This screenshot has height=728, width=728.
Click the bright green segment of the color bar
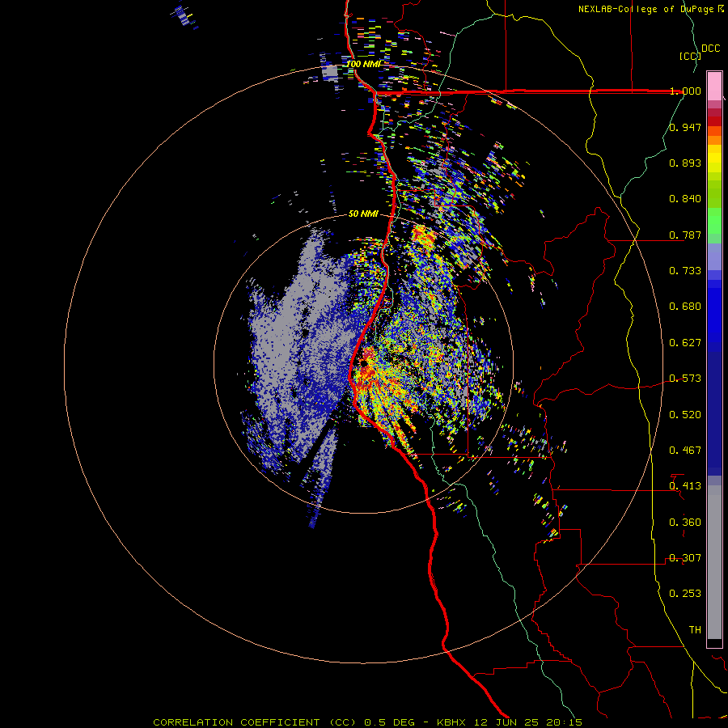pyautogui.click(x=714, y=221)
